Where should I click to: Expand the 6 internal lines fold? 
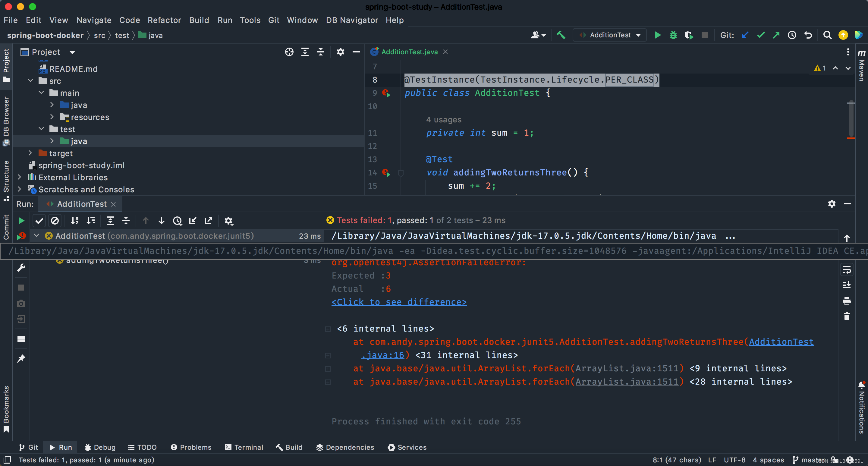[328, 329]
